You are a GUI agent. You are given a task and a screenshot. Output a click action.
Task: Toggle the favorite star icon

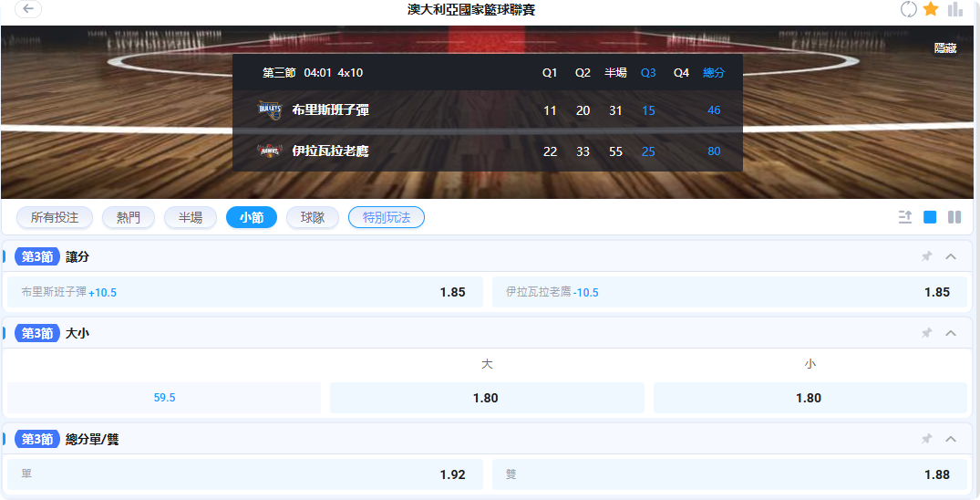pyautogui.click(x=931, y=9)
